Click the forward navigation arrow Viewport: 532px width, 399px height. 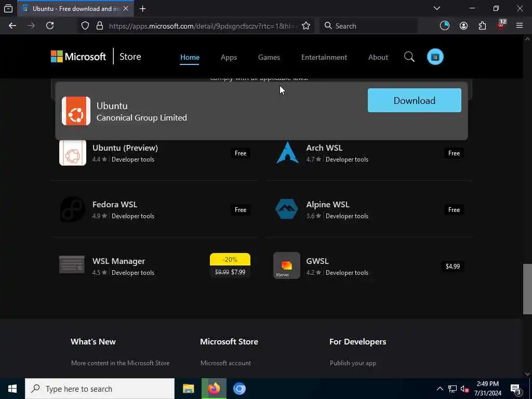pos(31,26)
